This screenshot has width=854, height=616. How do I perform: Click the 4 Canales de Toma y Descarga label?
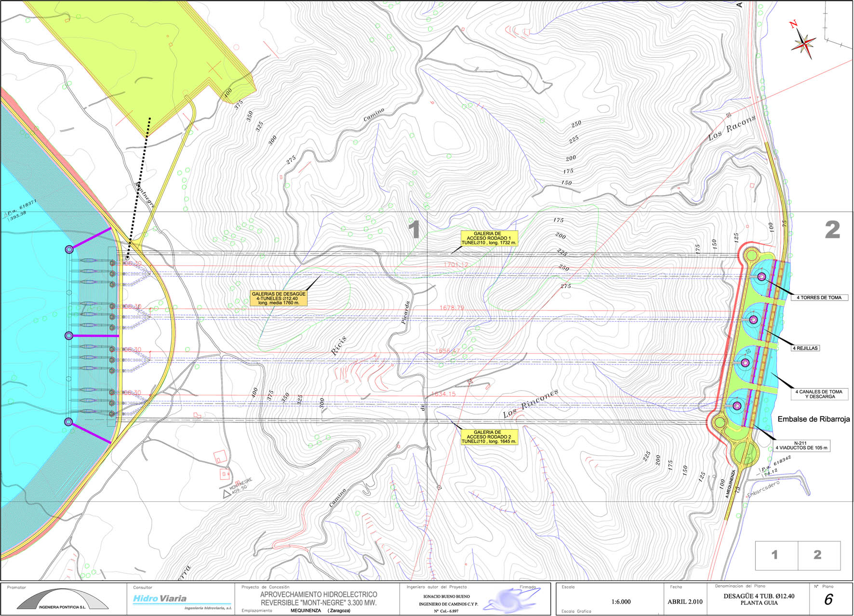[818, 394]
